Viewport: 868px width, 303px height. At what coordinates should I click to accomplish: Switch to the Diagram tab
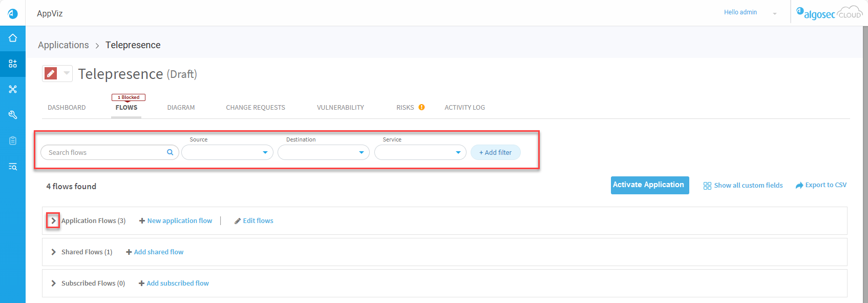[181, 108]
